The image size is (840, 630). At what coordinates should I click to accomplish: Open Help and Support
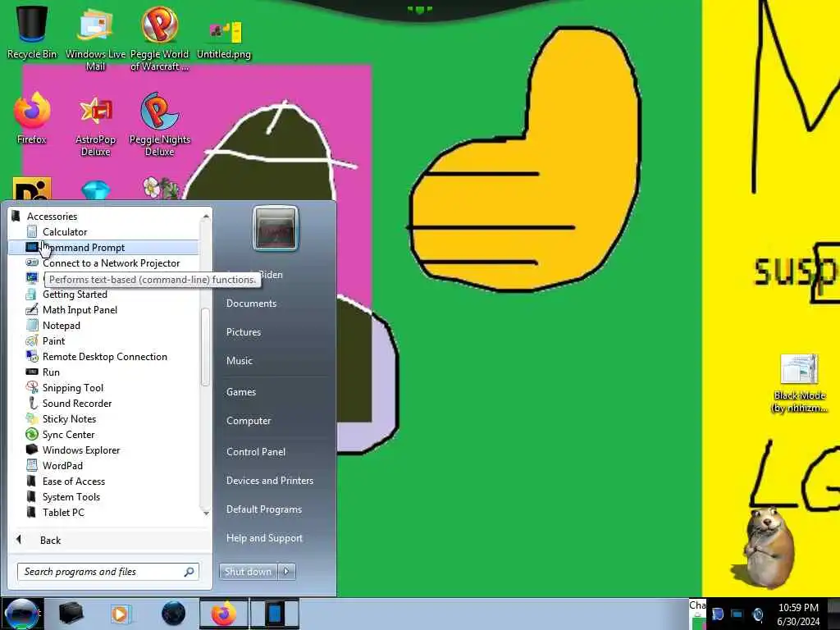[264, 538]
